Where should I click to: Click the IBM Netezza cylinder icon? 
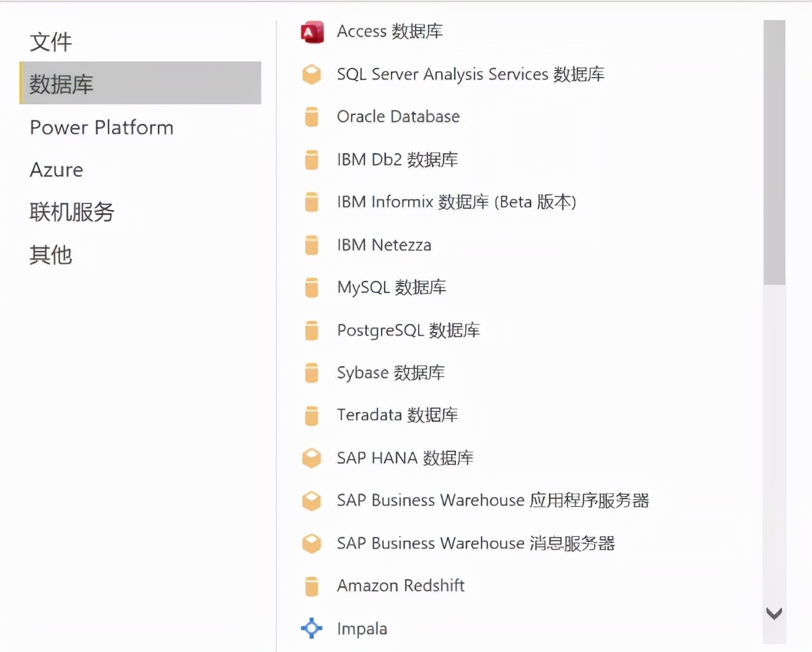[x=312, y=245]
